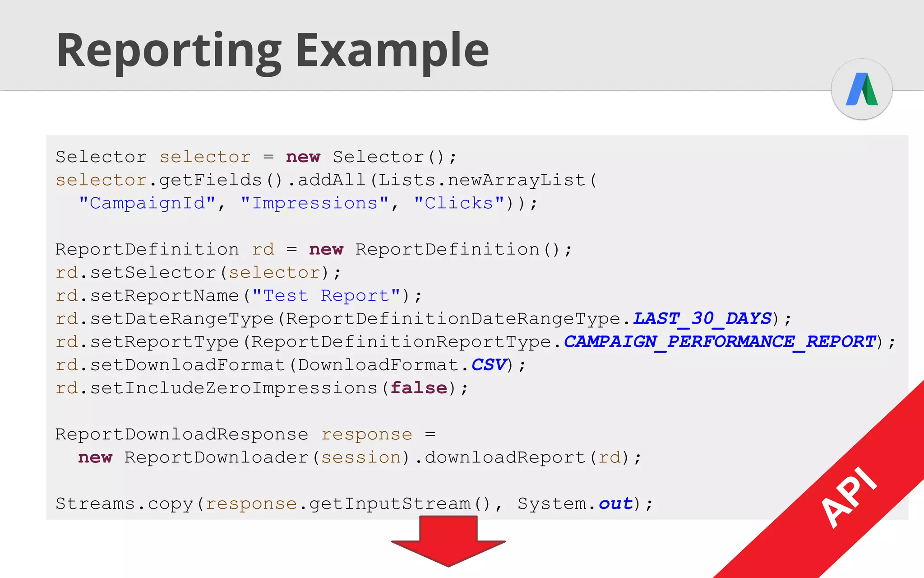Click the rd.setSelector(selector) line

(199, 273)
